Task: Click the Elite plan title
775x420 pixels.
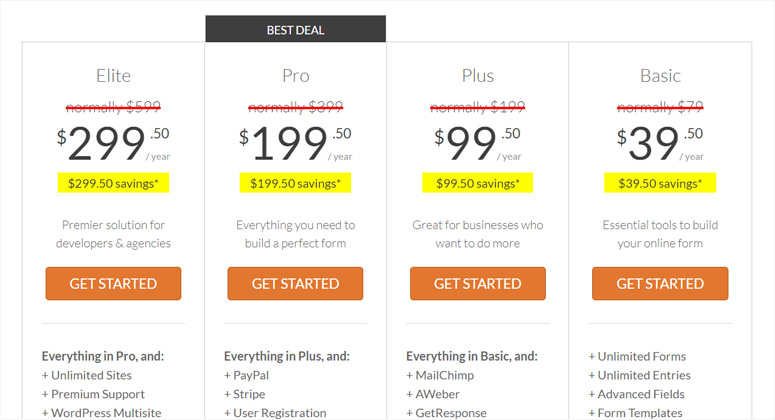Action: click(113, 76)
